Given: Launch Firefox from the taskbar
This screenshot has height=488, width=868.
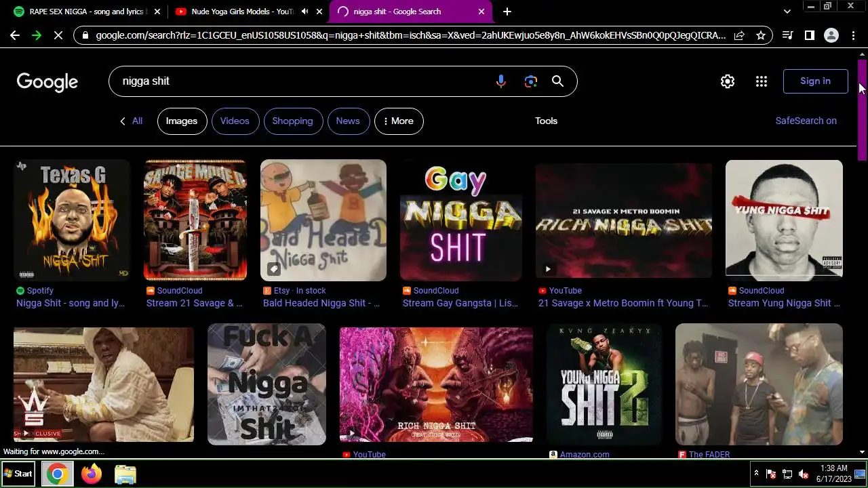Looking at the screenshot, I should [x=92, y=474].
